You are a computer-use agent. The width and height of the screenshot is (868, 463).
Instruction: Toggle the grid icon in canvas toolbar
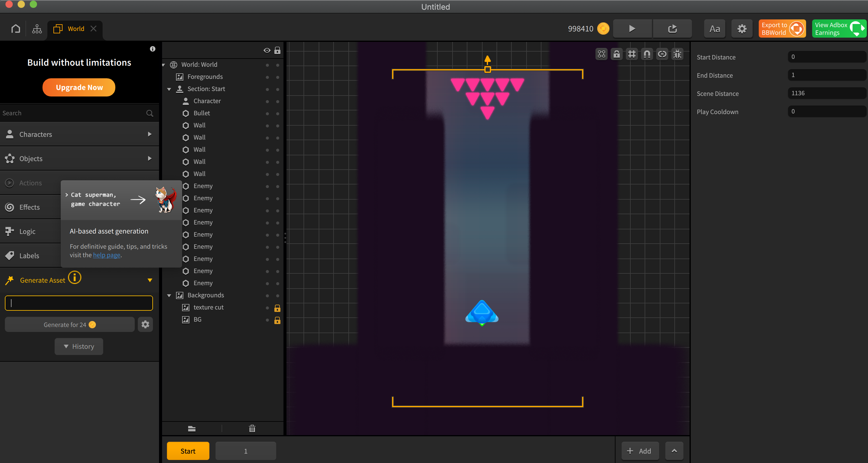[632, 54]
